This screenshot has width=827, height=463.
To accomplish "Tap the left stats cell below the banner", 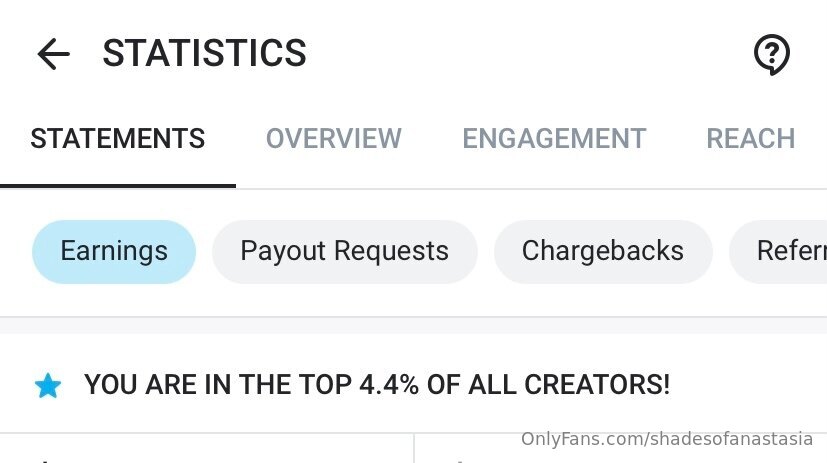I will [207, 448].
